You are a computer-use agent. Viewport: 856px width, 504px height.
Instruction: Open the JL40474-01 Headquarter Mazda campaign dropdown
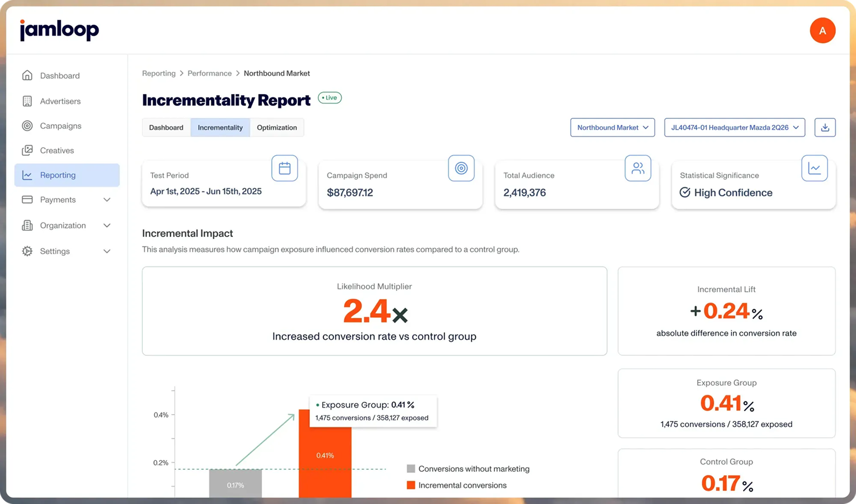735,127
